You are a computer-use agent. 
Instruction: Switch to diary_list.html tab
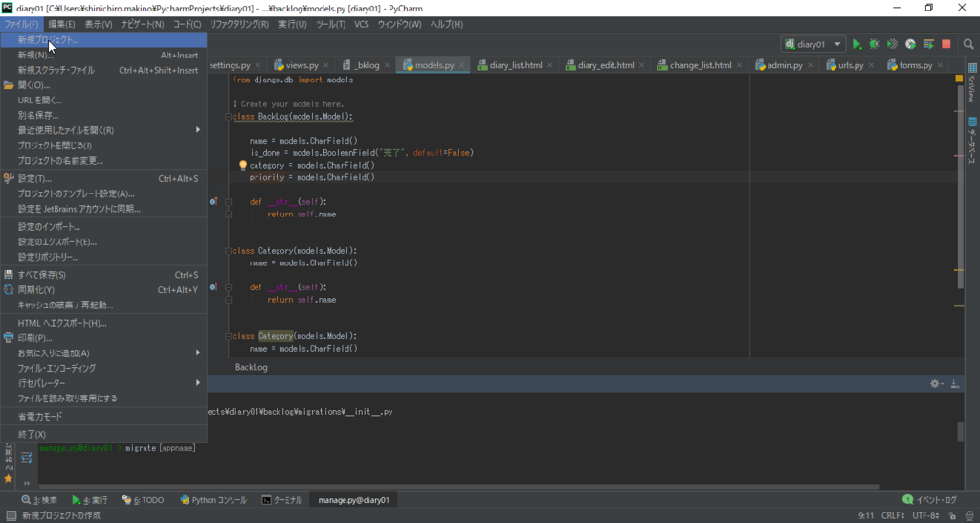514,65
